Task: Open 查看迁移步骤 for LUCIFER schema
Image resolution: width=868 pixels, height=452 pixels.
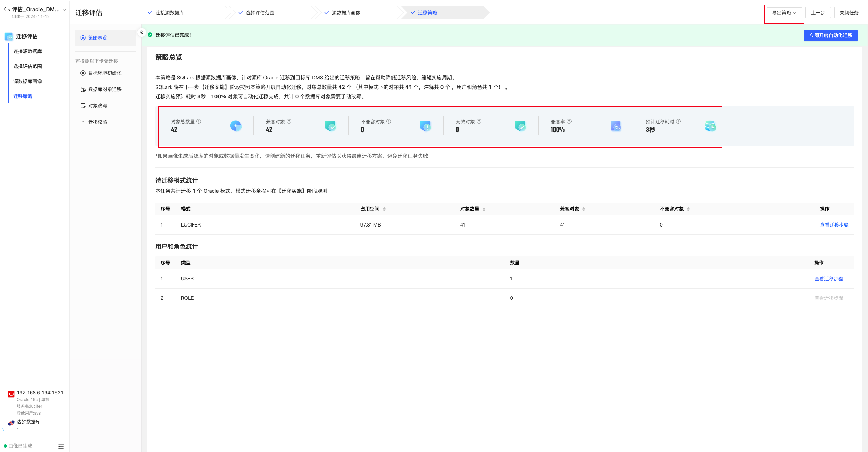Action: pyautogui.click(x=833, y=224)
